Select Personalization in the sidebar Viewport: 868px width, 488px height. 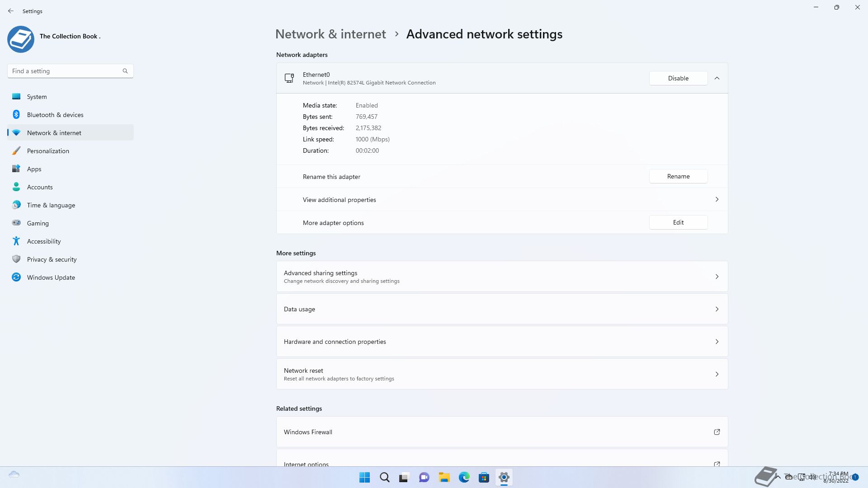click(x=48, y=151)
